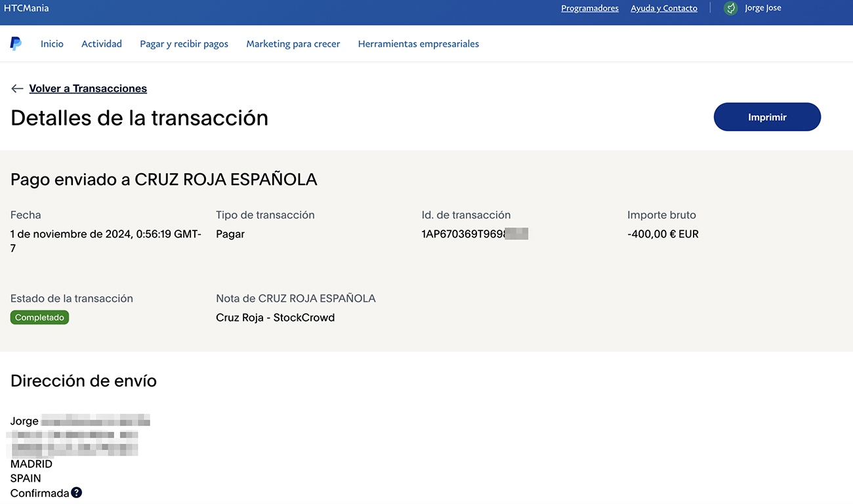Screen dimensions: 853x504
Task: Click the PayPal logo icon
Action: [16, 44]
